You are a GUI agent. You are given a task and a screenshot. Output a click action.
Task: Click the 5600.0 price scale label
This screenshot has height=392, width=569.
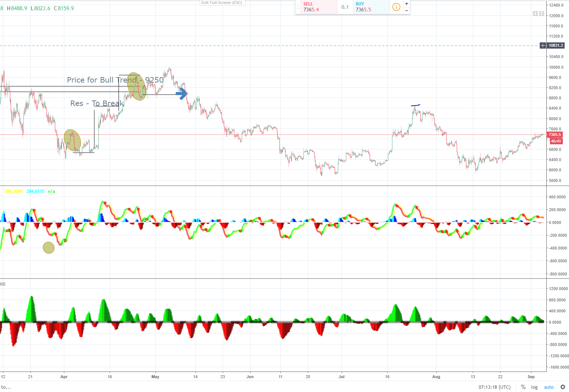pyautogui.click(x=556, y=180)
